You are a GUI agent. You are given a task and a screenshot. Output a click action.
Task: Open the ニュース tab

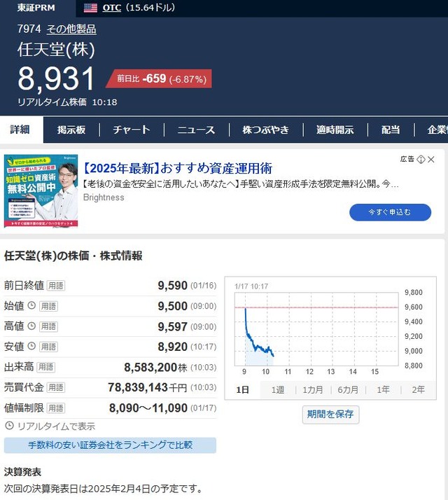197,130
